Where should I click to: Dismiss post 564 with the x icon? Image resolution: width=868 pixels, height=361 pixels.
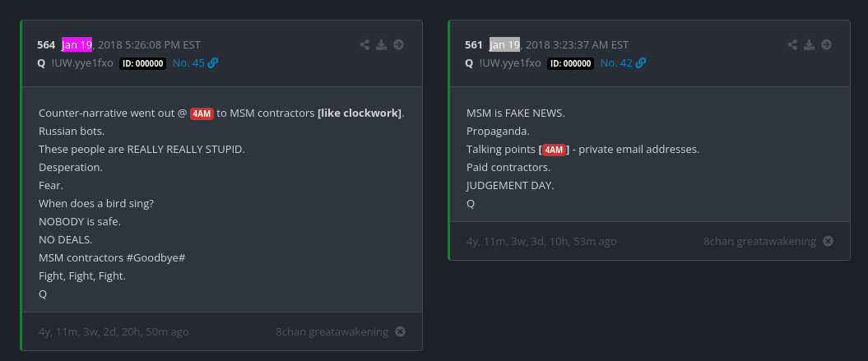coord(400,331)
